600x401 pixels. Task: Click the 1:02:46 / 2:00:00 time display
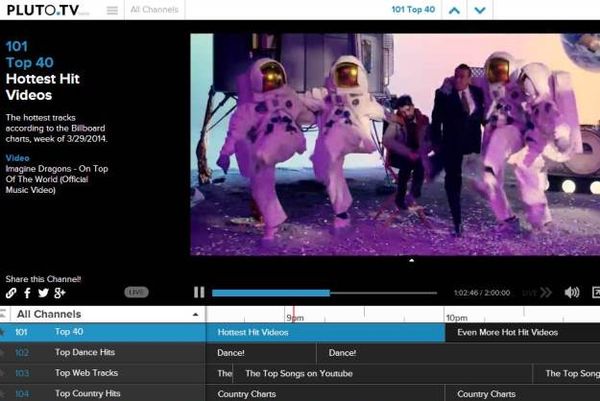pos(482,293)
